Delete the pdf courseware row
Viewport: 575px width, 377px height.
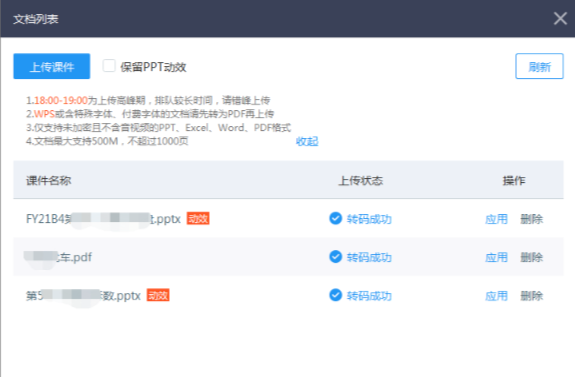(531, 257)
